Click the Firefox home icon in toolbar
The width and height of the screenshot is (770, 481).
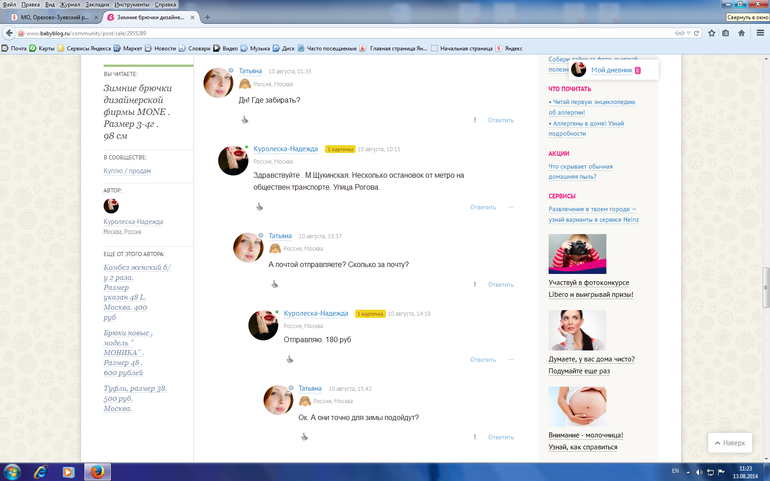(743, 33)
